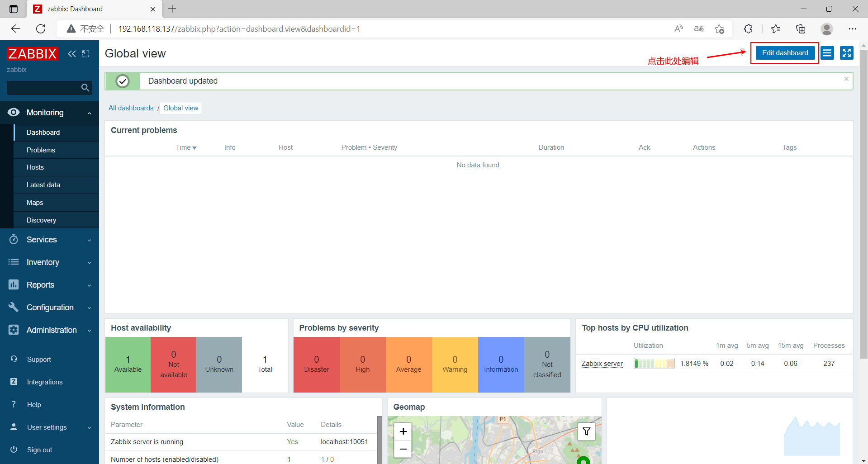The image size is (868, 464).
Task: Reload the page with refresh icon
Action: click(41, 29)
